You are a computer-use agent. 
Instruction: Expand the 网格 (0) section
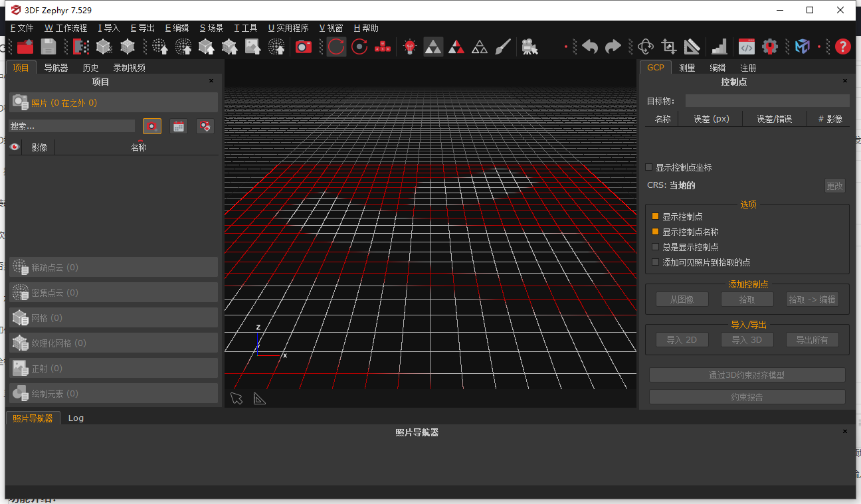tap(114, 317)
